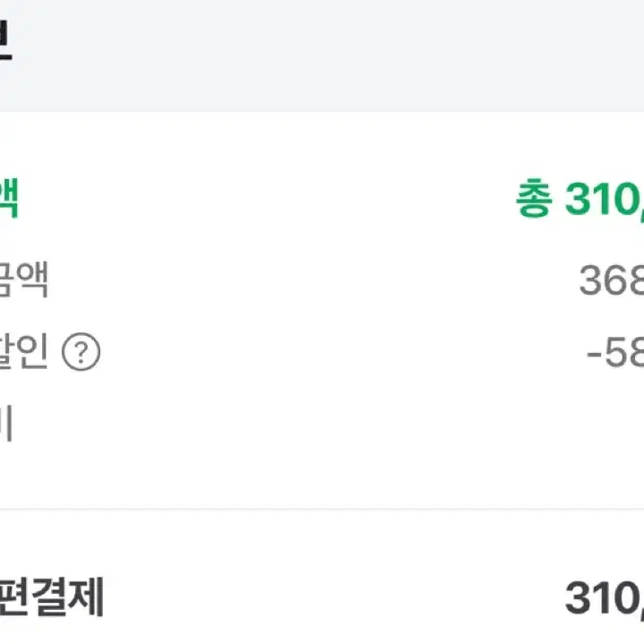Click the 액 character in 금액 row

[33, 279]
